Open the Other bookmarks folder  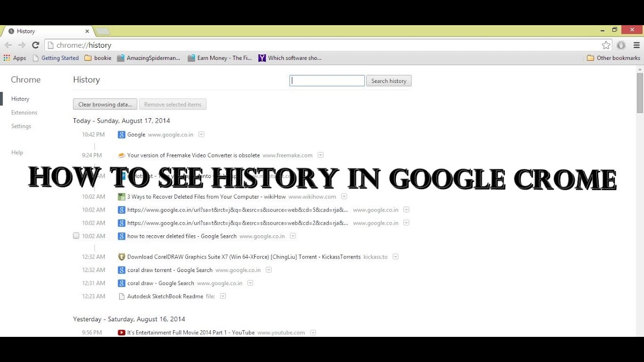613,58
